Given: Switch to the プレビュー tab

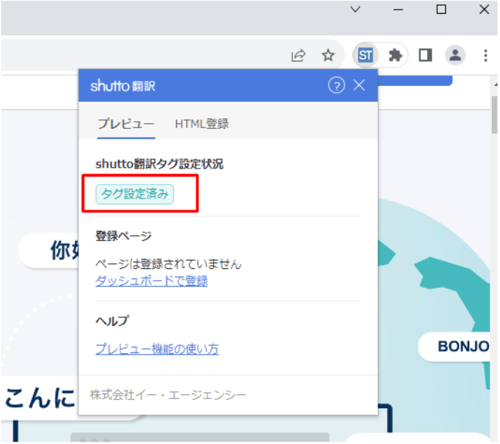Looking at the screenshot, I should 126,124.
